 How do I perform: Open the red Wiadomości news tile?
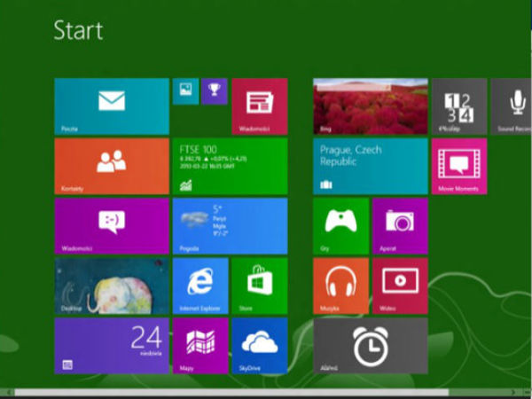[260, 106]
